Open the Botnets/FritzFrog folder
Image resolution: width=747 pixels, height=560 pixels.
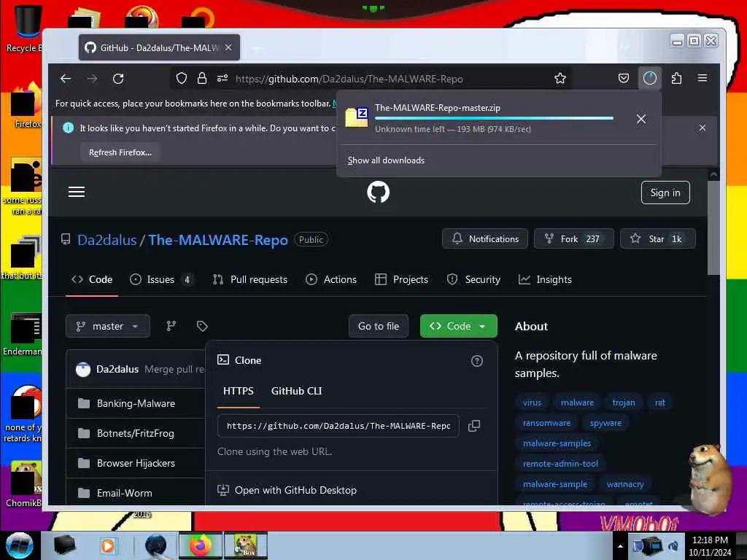click(135, 433)
